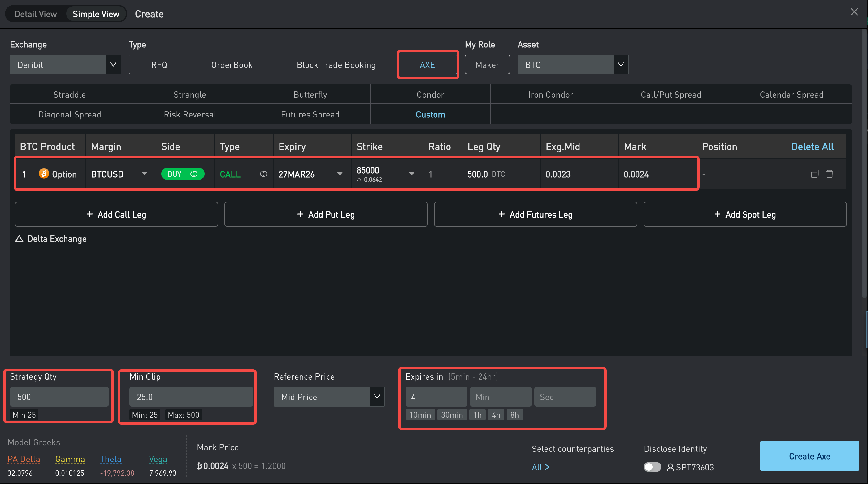This screenshot has width=868, height=484.
Task: Enable the Disclose Identity toggle
Action: pos(652,467)
